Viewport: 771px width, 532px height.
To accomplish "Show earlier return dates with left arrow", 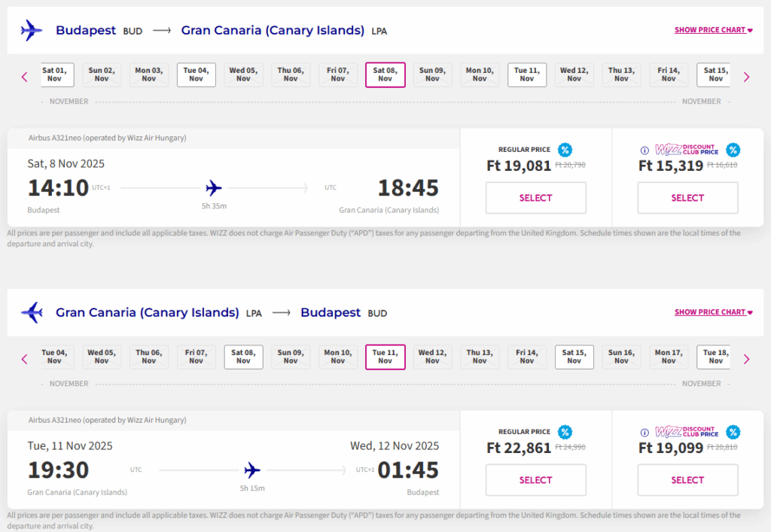I will (x=24, y=359).
